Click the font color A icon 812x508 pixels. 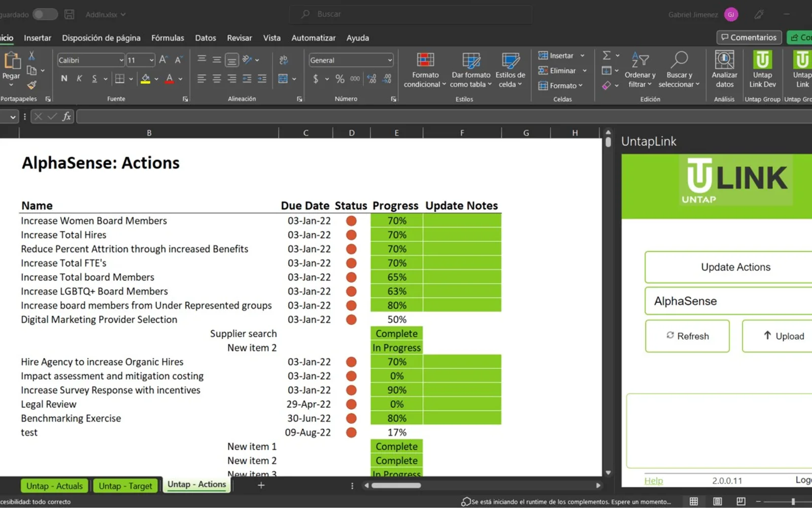tap(170, 78)
